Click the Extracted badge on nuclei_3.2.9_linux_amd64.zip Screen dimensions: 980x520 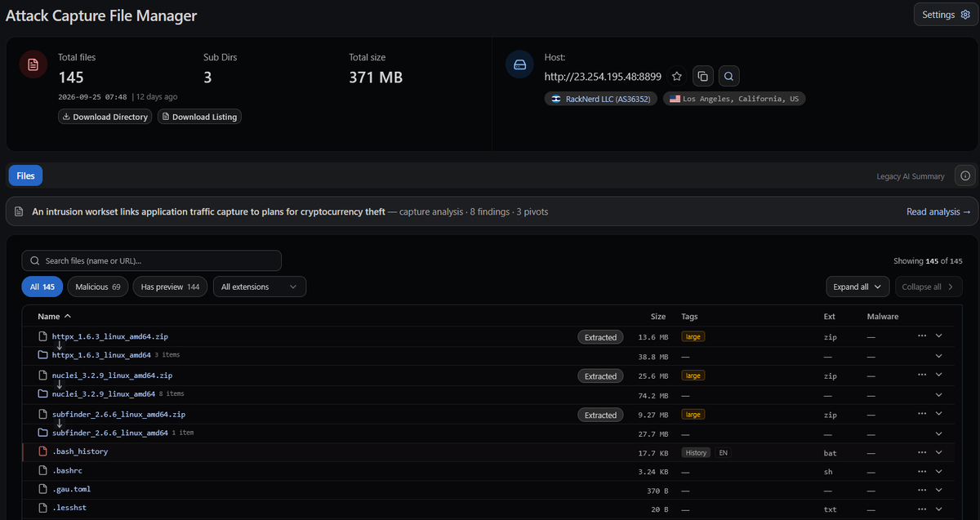pos(600,376)
